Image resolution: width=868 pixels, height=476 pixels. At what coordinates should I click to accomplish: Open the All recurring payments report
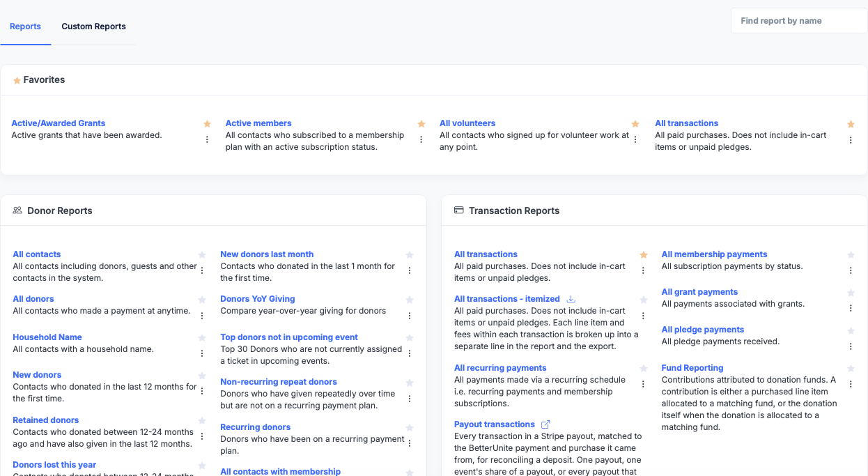[x=500, y=368]
